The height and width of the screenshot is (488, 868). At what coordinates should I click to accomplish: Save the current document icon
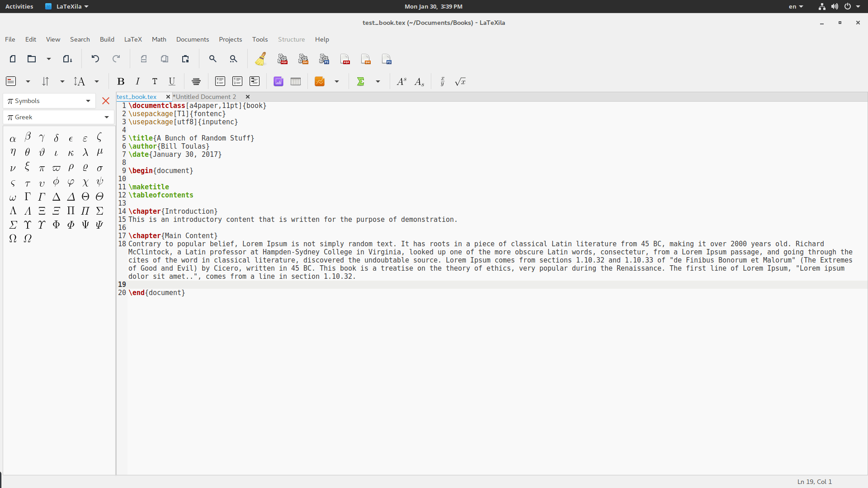click(67, 59)
